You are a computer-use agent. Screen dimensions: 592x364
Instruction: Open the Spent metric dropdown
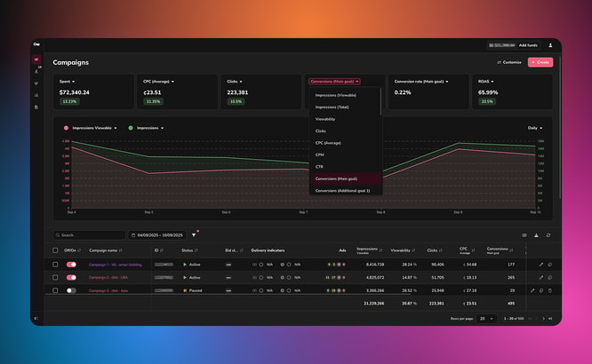click(x=67, y=82)
